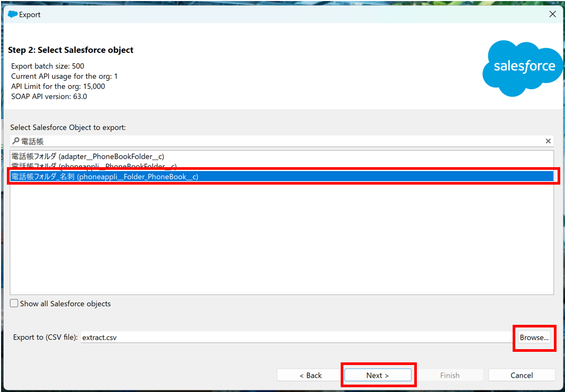565x392 pixels.
Task: Enable Show all Salesforce objects checkbox
Action: [x=14, y=303]
